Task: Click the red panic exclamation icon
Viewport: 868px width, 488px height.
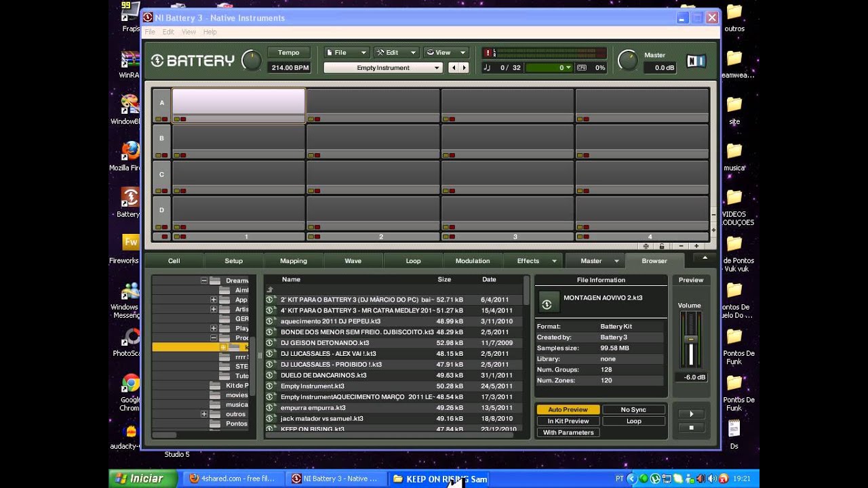Action: coord(487,53)
